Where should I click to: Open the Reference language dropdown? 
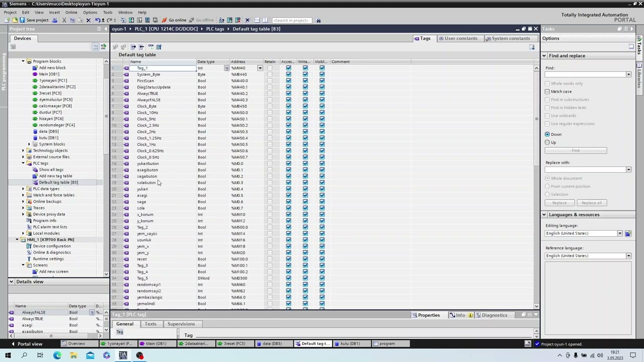628,256
